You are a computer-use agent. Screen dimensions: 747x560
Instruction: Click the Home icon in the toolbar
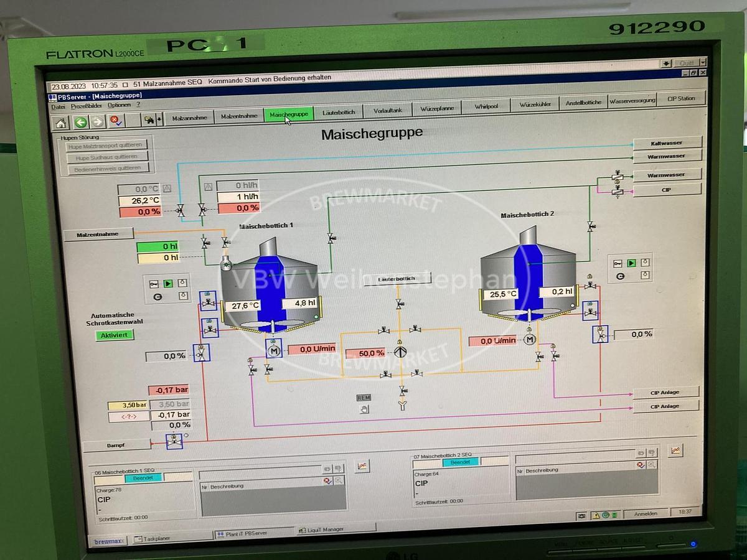[60, 121]
